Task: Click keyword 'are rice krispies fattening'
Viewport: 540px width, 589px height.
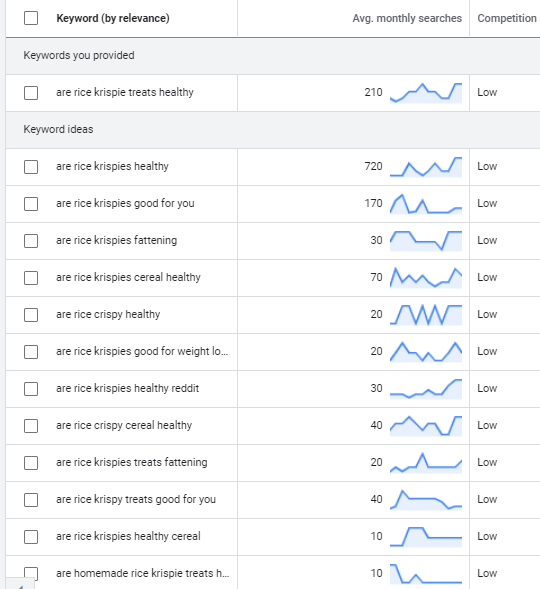Action: coord(116,240)
